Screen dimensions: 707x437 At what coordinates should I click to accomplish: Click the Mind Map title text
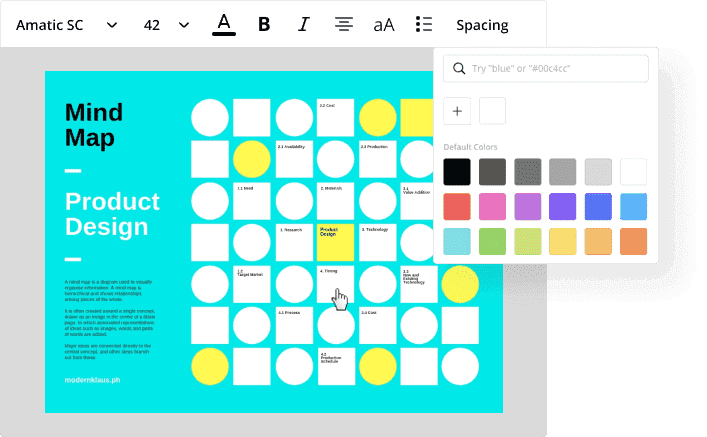[x=90, y=123]
